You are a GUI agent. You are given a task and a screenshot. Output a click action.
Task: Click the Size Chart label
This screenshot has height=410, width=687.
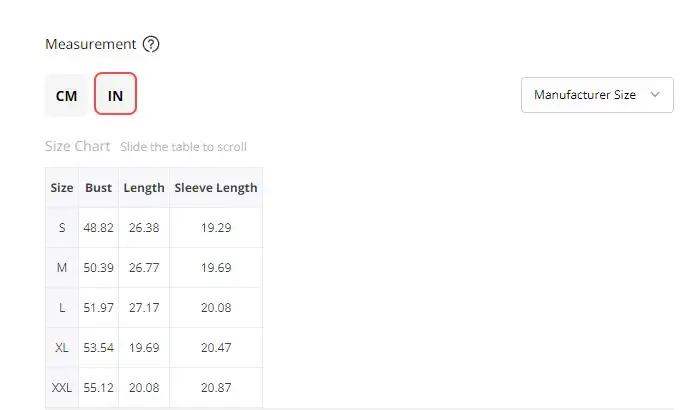[78, 146]
